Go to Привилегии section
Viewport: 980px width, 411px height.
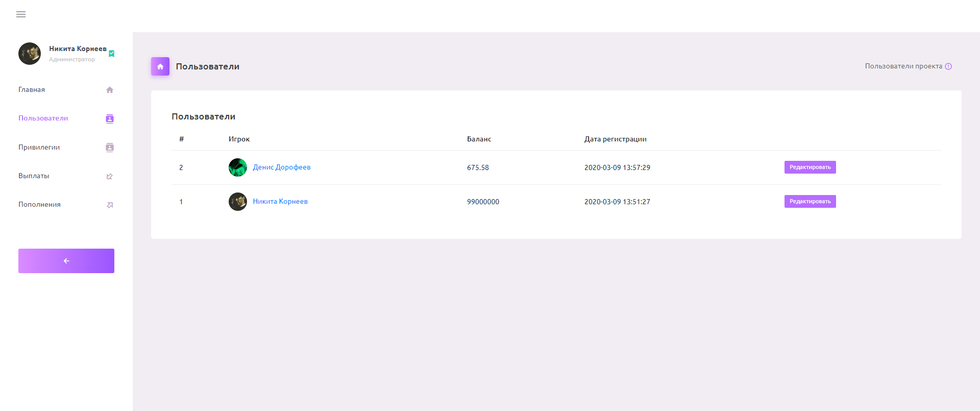pyautogui.click(x=39, y=148)
